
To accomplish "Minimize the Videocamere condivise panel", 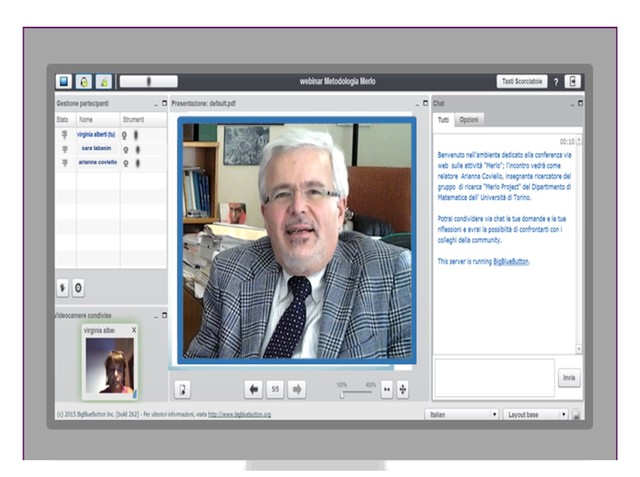I will coord(156,316).
